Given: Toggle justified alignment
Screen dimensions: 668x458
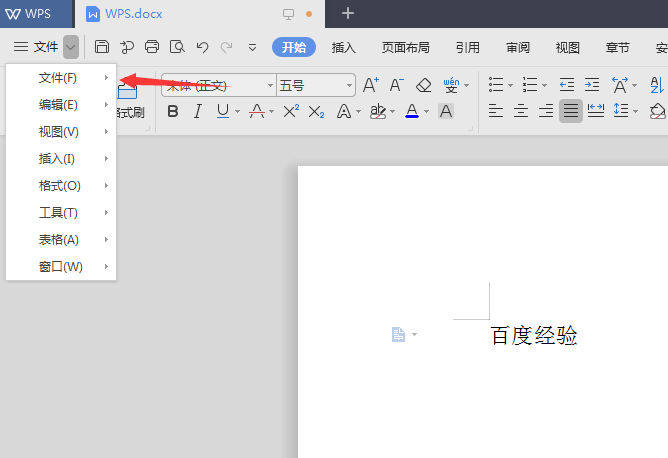Looking at the screenshot, I should point(571,111).
